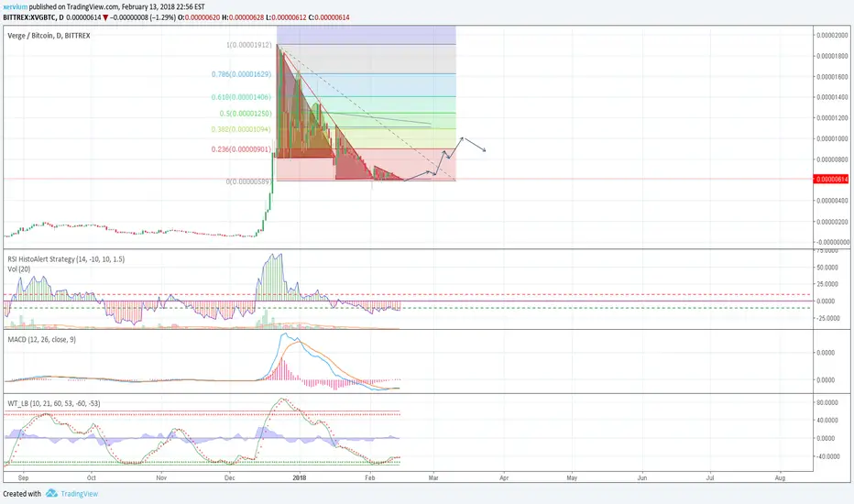Click the Mar label on time axis

433,477
